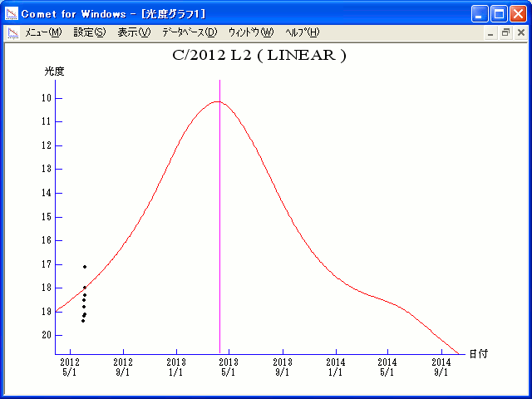Click the magnitude 16 axis label

(47, 240)
